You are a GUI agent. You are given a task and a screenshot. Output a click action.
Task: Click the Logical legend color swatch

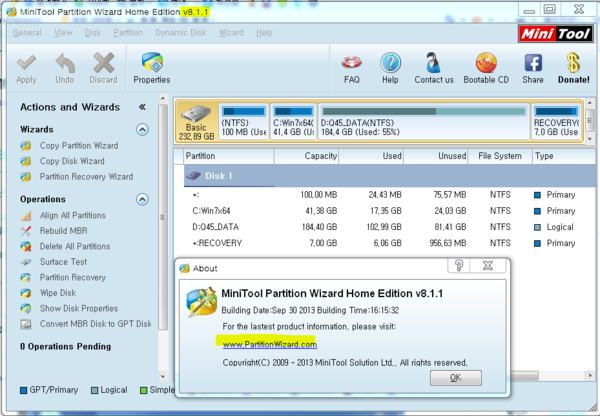tap(95, 390)
